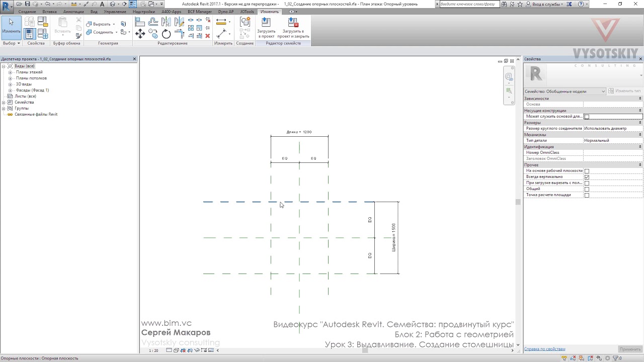This screenshot has height=362, width=644.
Task: Expand 'Семейства' tree node
Action: click(4, 103)
